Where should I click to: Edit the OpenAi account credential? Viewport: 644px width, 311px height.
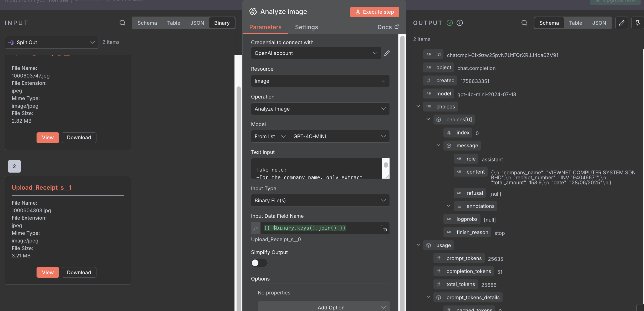[387, 53]
